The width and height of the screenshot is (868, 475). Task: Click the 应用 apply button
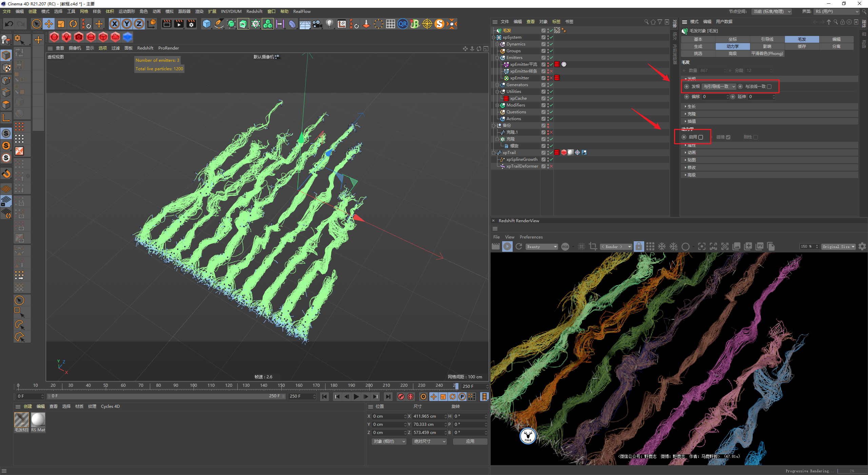click(470, 441)
